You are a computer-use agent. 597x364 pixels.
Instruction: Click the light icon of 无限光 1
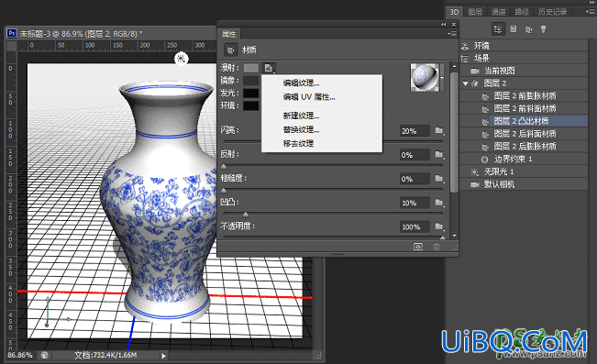[x=474, y=172]
